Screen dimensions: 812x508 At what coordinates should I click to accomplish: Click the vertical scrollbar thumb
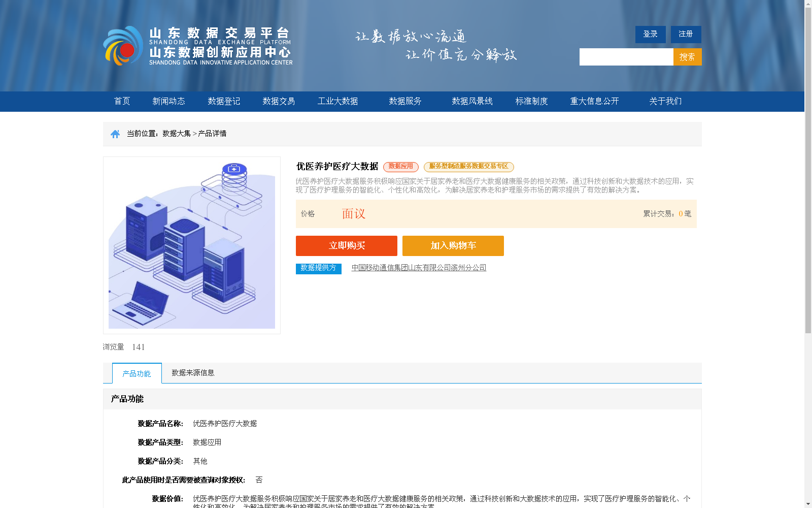tap(808, 171)
